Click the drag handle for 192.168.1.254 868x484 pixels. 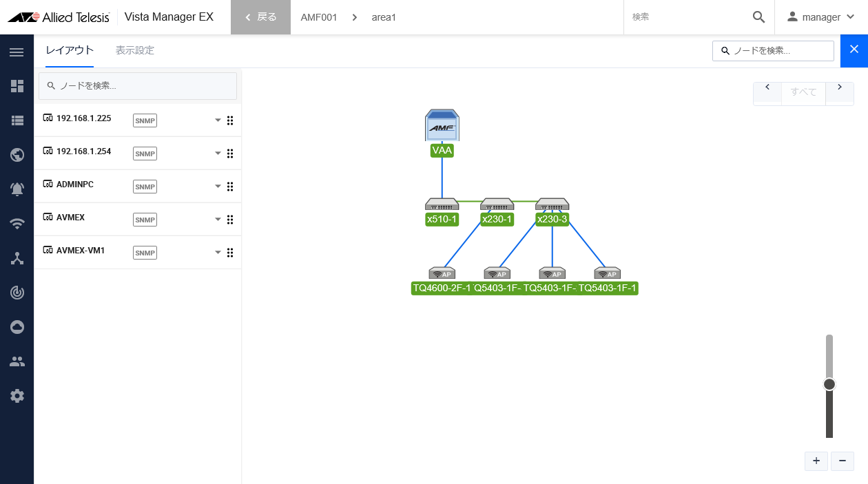point(230,154)
